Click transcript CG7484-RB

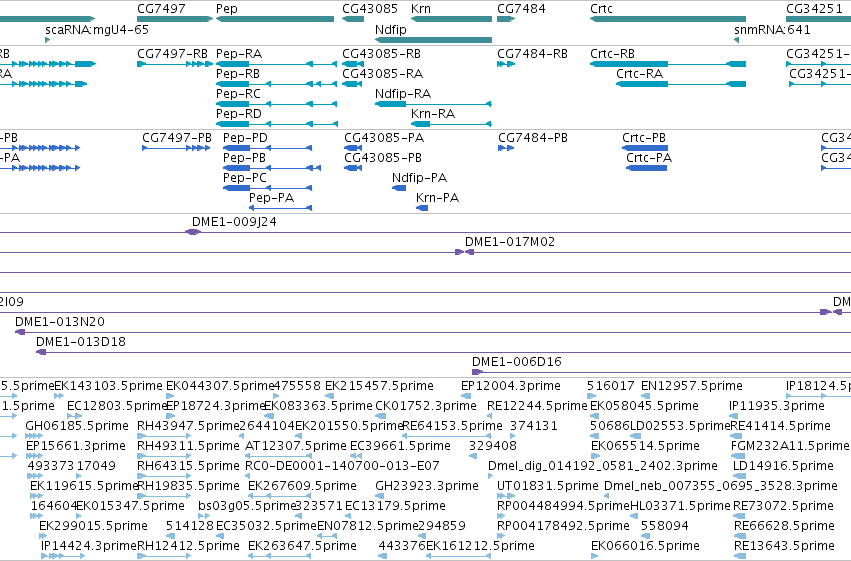click(532, 54)
